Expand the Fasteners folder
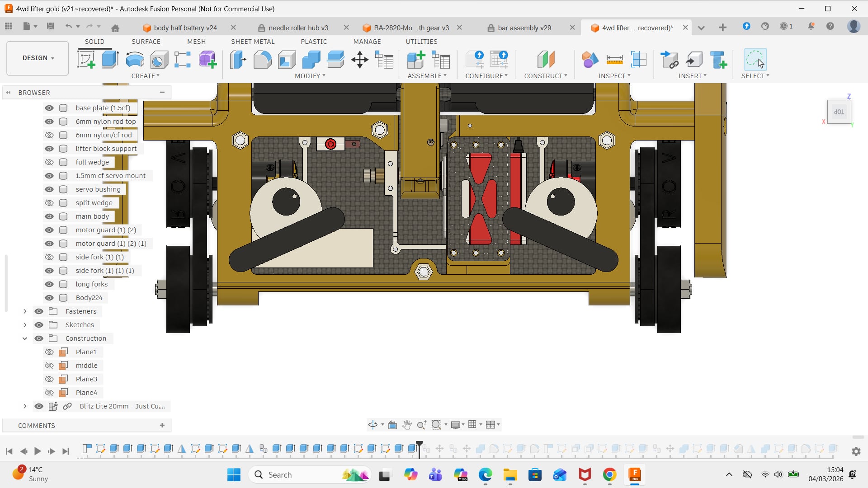 [x=25, y=311]
